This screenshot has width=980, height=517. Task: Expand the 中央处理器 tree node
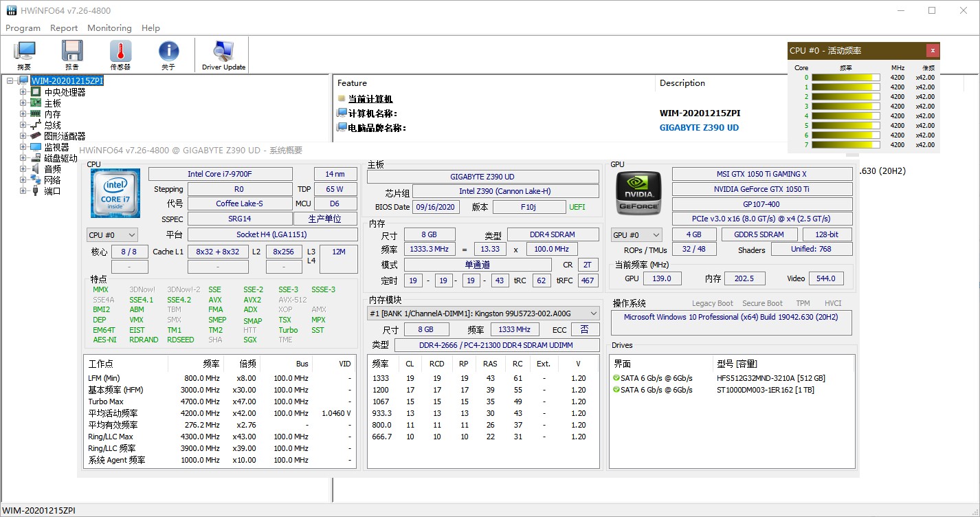coord(23,92)
